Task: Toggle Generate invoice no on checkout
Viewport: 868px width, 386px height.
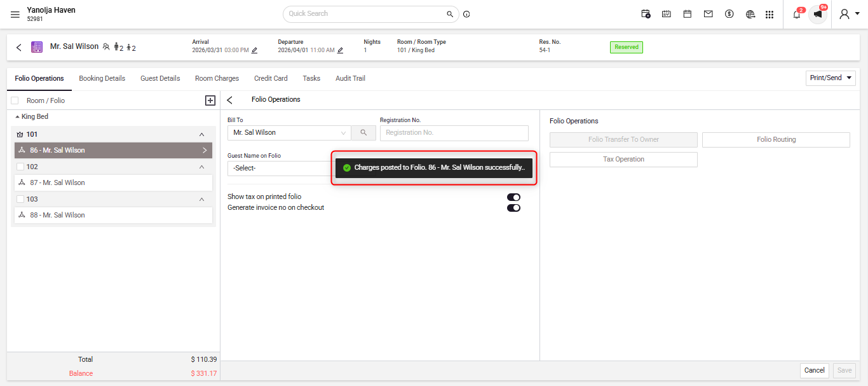Action: tap(513, 208)
